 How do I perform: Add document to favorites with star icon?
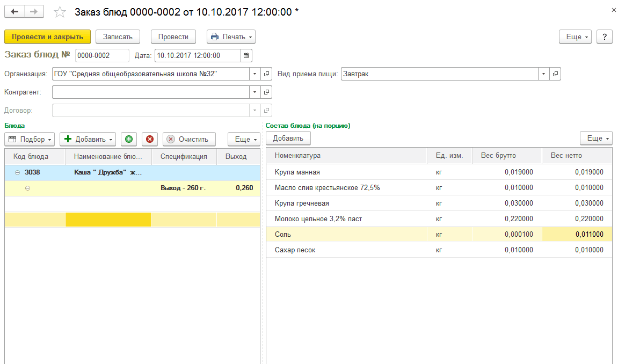60,12
